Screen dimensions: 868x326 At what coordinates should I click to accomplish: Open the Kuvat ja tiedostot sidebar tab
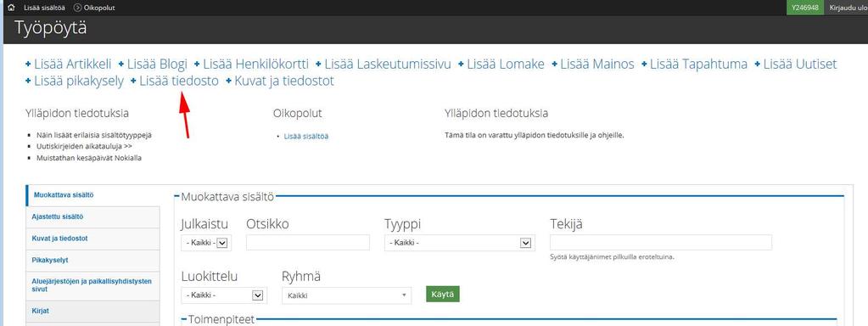pos(93,239)
